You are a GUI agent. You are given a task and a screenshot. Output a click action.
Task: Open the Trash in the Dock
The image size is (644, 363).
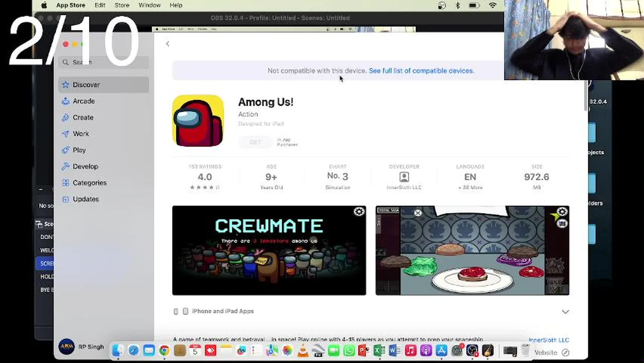click(x=525, y=350)
